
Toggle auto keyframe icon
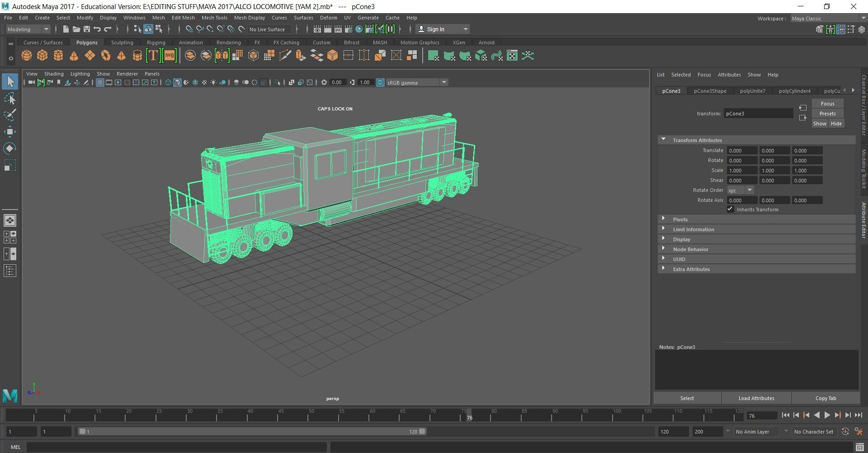(845, 432)
